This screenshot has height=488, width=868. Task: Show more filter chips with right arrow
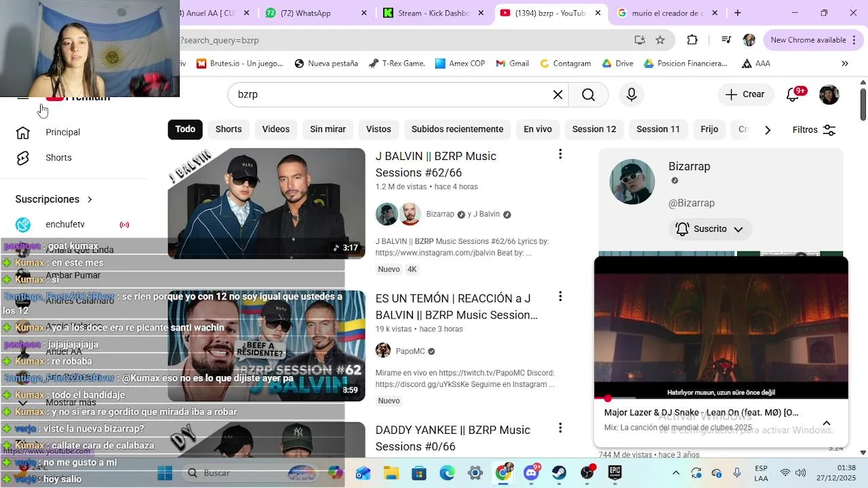(x=768, y=130)
